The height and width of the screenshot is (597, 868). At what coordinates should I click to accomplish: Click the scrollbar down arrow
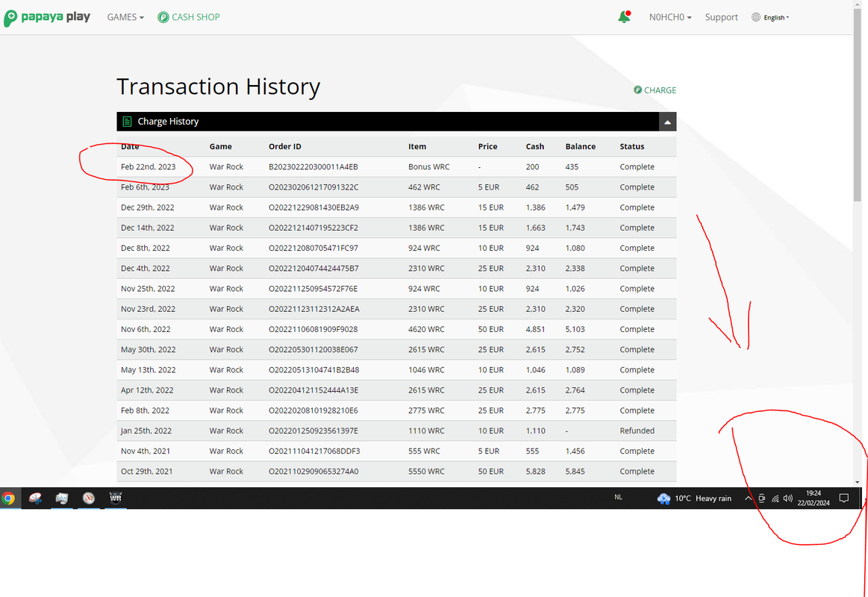coord(858,483)
